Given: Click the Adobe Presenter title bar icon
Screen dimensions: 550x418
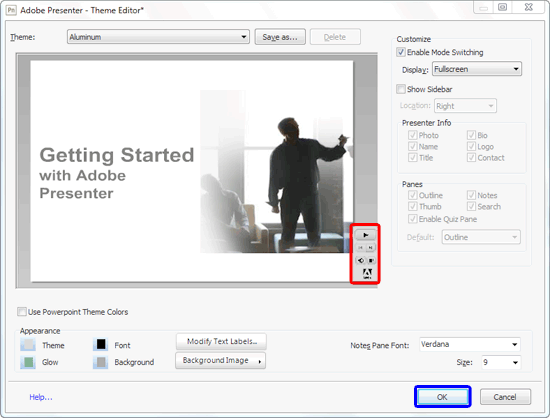Looking at the screenshot, I should coord(11,10).
